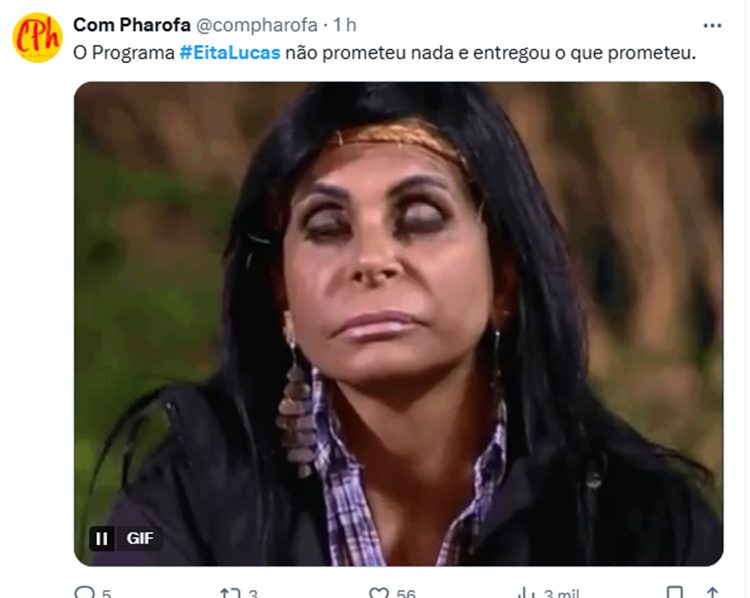Click the 3 mil views count
This screenshot has height=598, width=750.
pos(562,594)
